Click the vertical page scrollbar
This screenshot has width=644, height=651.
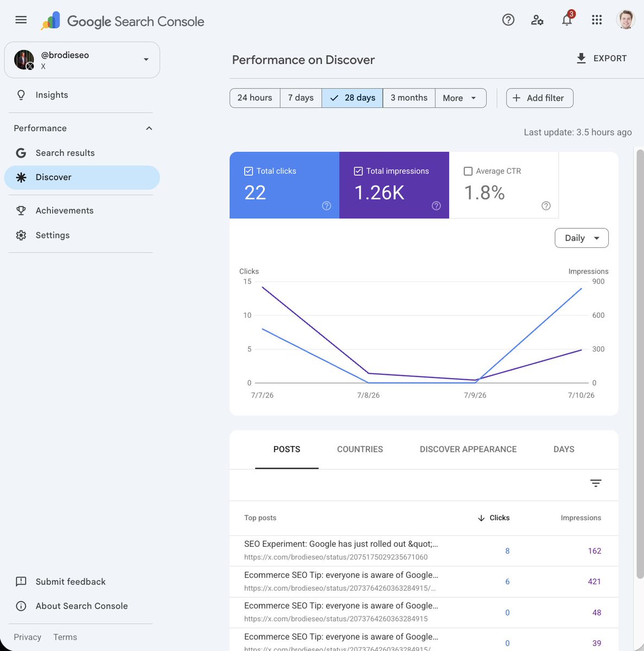[640, 363]
